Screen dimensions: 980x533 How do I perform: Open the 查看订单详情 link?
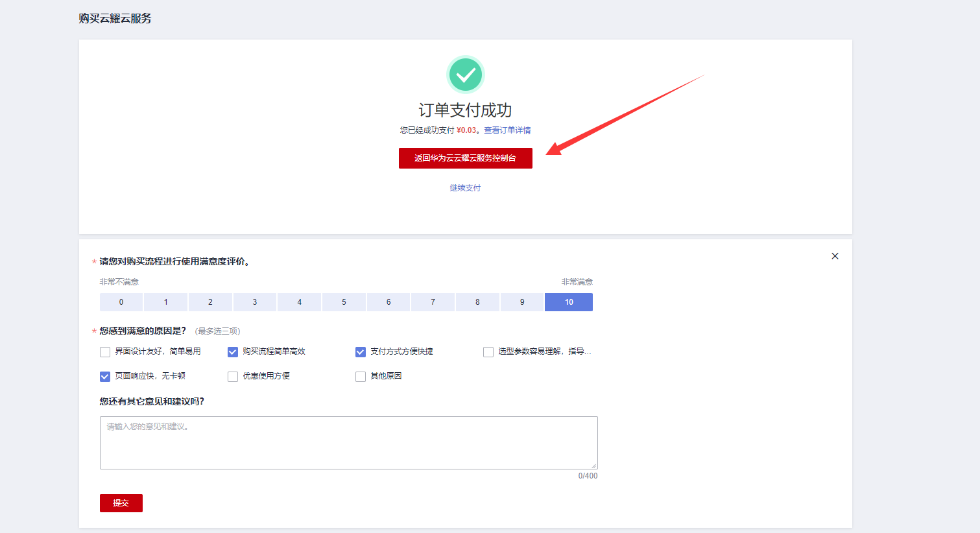click(507, 130)
